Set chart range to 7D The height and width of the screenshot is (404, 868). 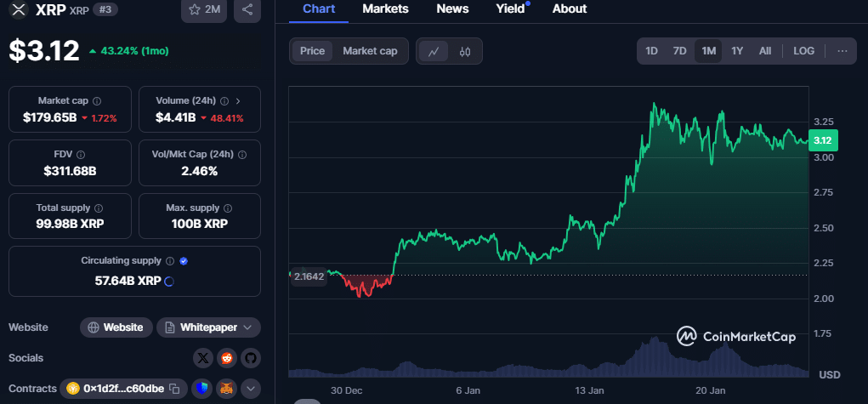[680, 51]
